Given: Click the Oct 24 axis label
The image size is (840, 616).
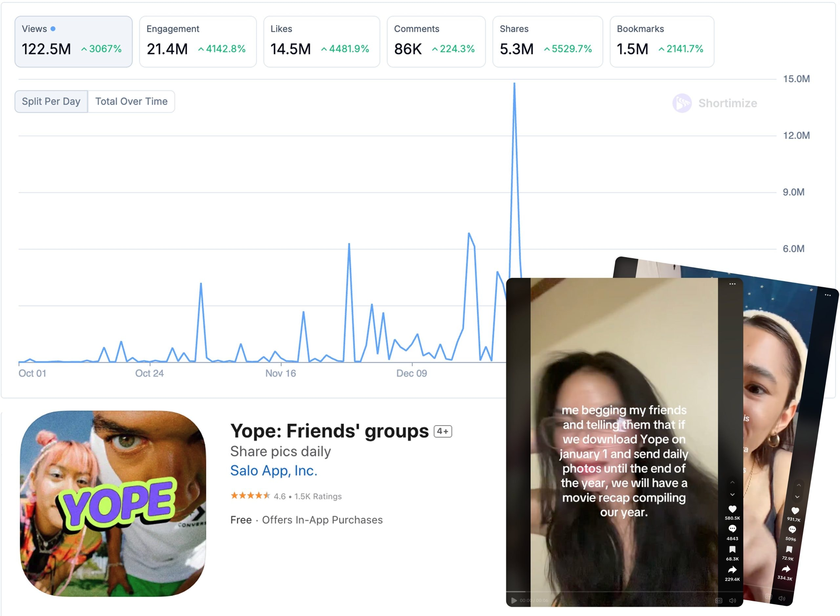Looking at the screenshot, I should coord(149,373).
